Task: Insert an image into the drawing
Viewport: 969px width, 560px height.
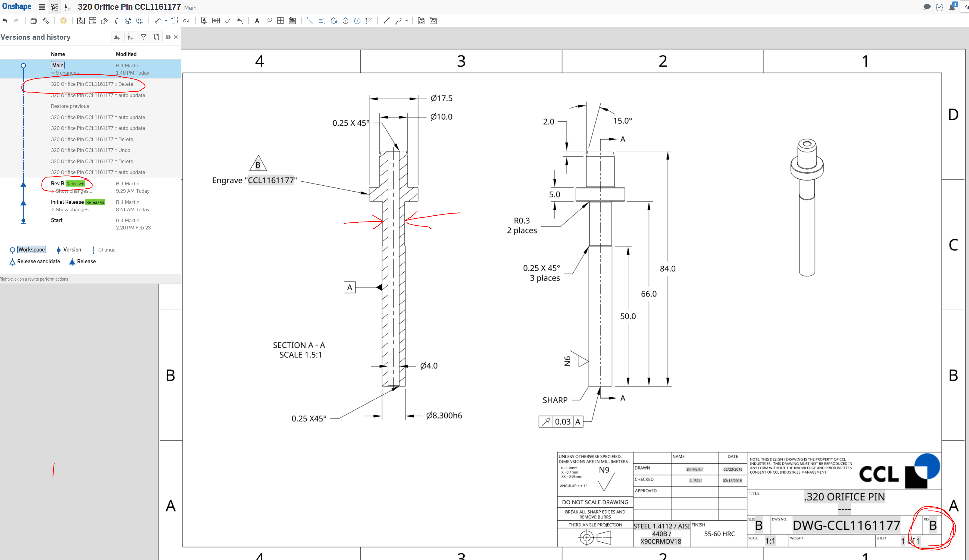Action: pos(433,21)
